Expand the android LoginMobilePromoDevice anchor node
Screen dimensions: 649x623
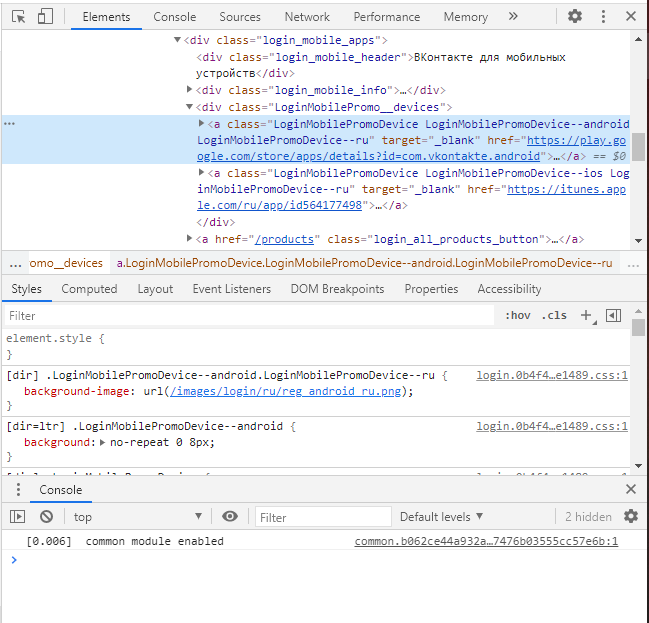201,123
